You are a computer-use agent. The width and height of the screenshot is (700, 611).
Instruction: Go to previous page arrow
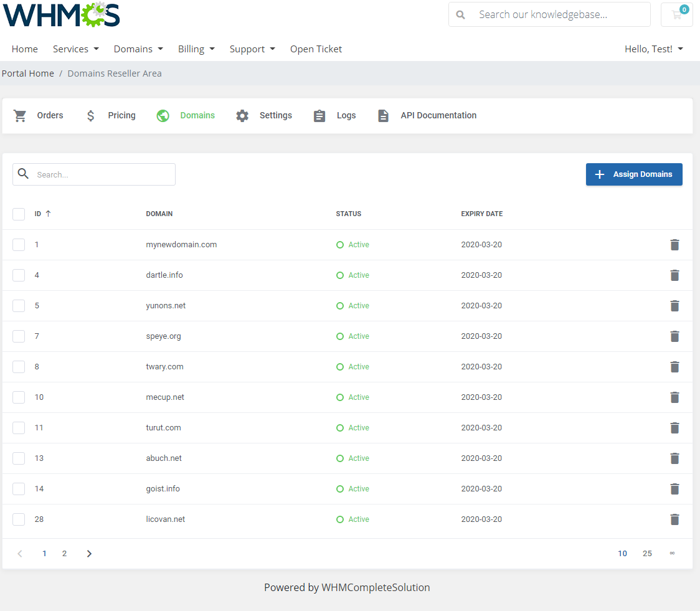click(20, 554)
